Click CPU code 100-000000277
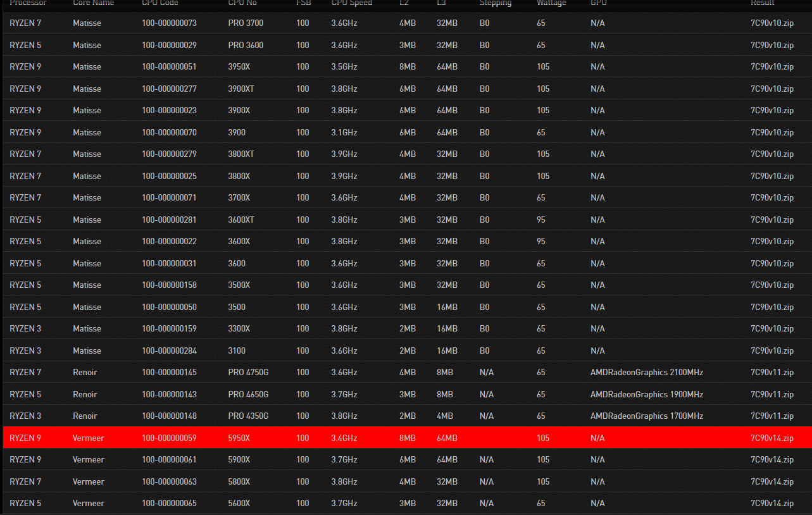 click(x=169, y=89)
